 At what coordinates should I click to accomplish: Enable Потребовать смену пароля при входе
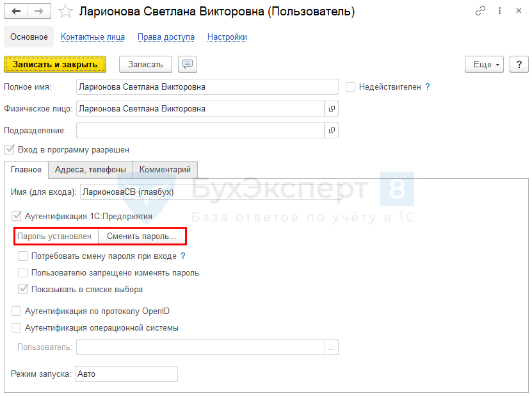[23, 256]
